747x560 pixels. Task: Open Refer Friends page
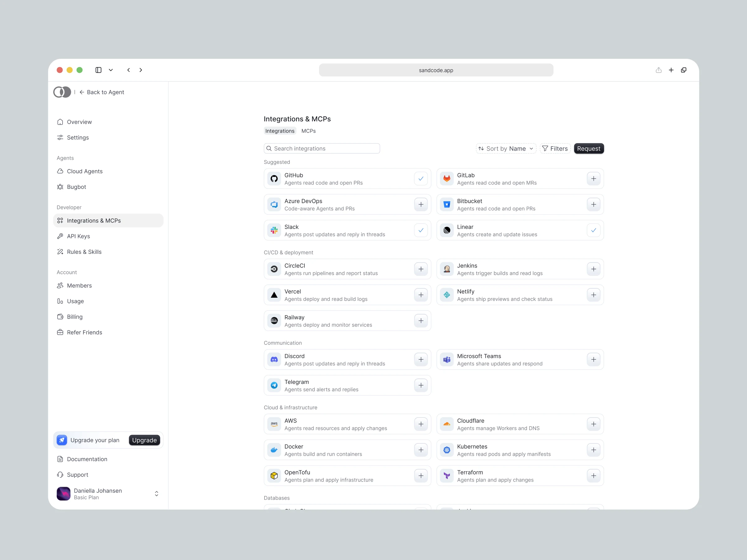tap(108, 333)
